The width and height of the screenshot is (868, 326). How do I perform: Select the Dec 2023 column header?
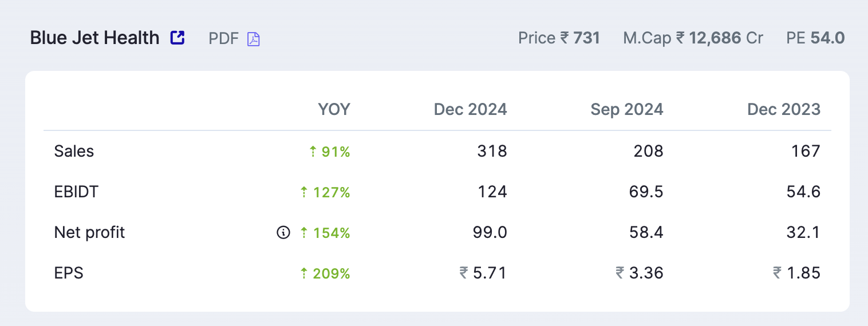pyautogui.click(x=784, y=109)
